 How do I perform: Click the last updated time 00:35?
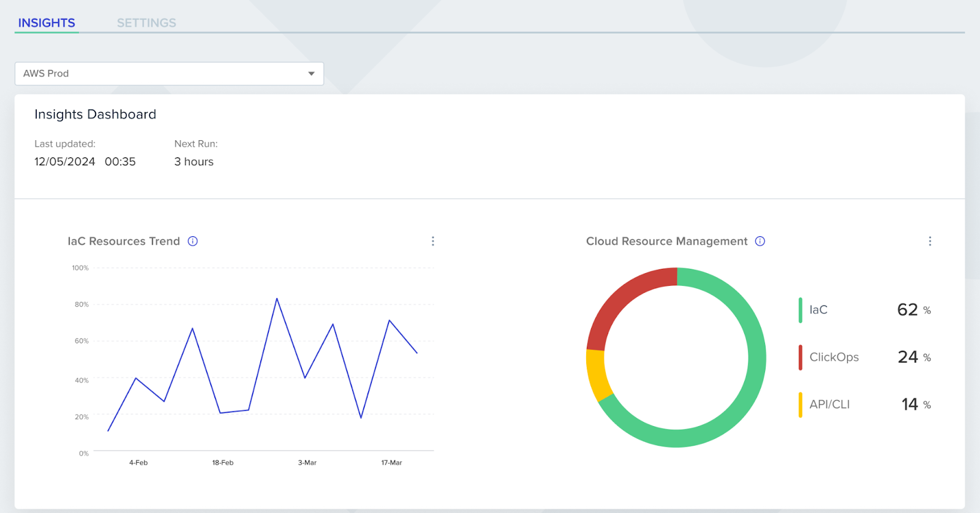[120, 162]
